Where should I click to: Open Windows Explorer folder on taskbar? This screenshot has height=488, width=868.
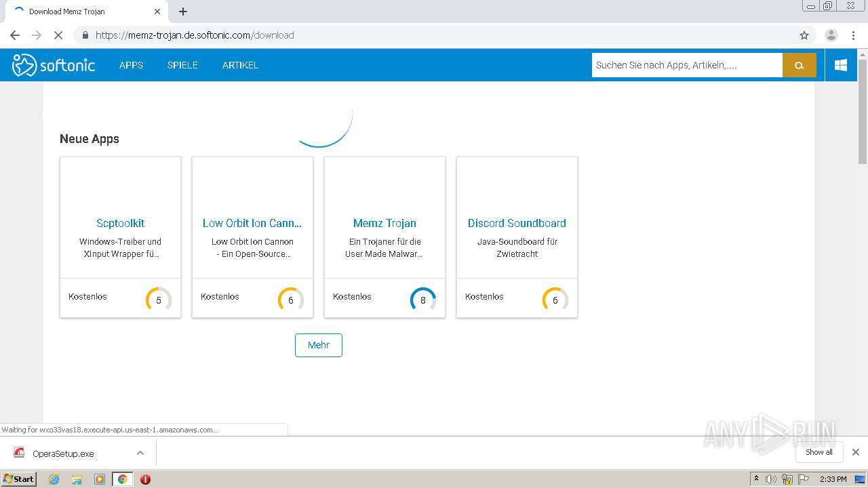(x=77, y=479)
